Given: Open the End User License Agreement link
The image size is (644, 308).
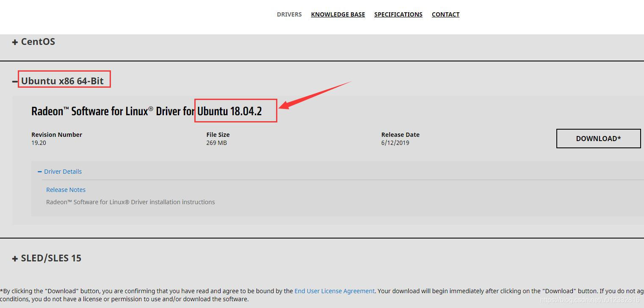Looking at the screenshot, I should pos(334,291).
